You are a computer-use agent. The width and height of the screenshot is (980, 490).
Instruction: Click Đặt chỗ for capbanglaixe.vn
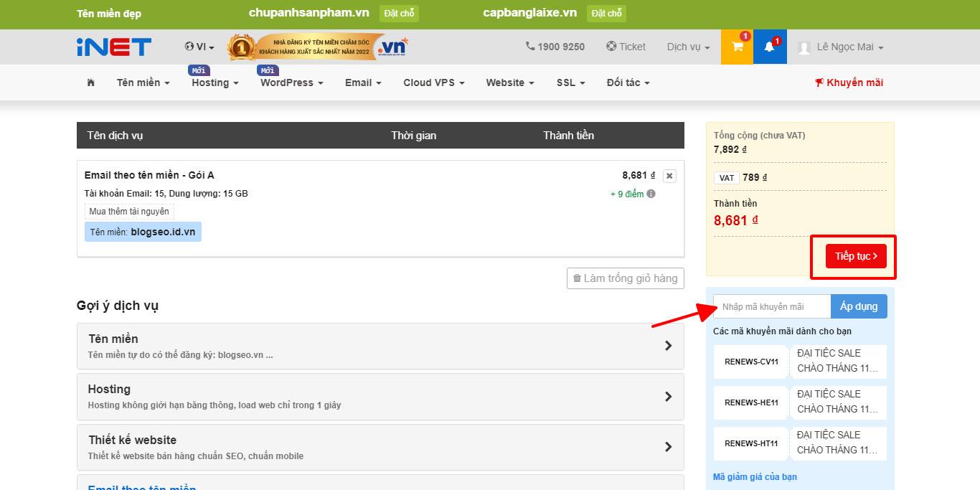coord(606,14)
